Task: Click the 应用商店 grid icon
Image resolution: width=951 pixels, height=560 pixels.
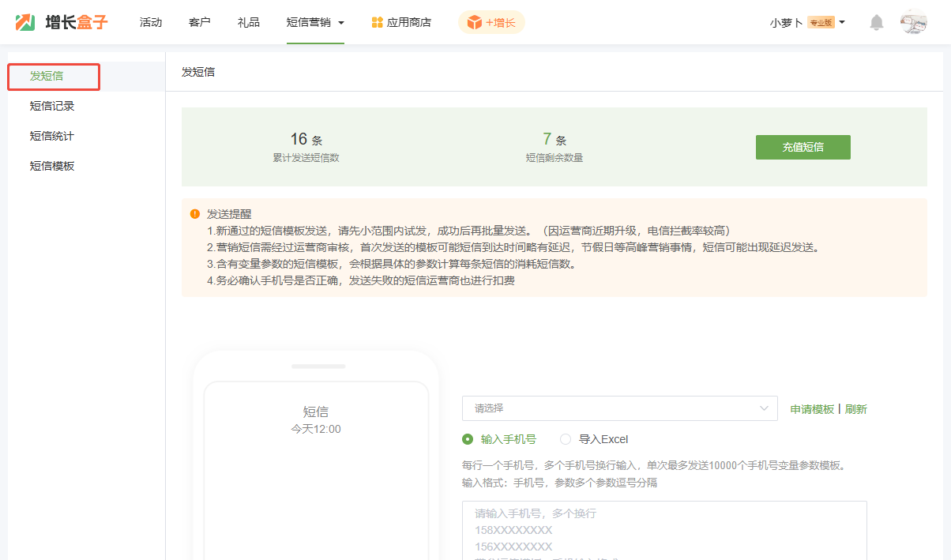Action: tap(378, 22)
